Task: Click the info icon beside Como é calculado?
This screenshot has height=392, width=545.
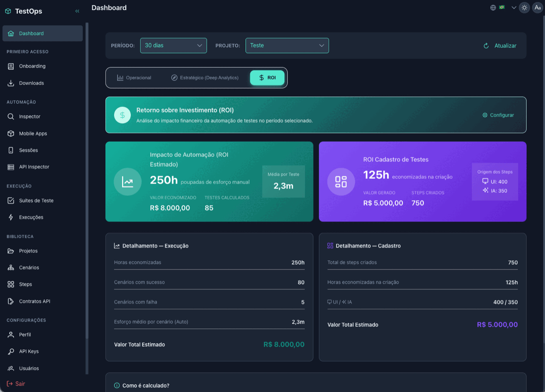Action: tap(117, 386)
